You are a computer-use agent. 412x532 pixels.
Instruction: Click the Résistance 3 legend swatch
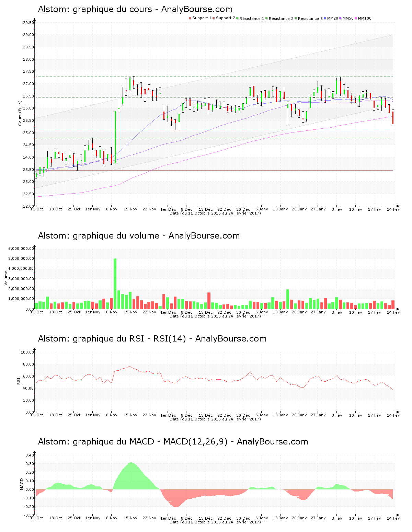[x=296, y=18]
